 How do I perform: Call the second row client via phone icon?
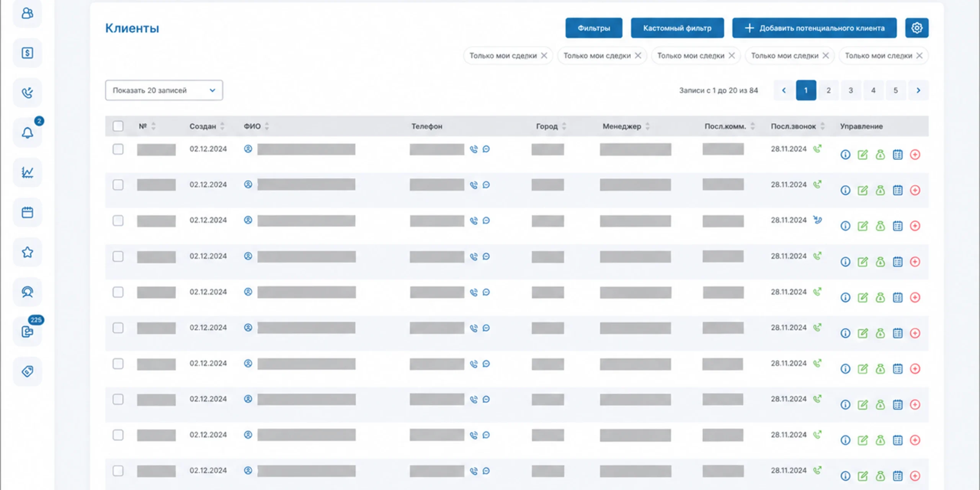tap(474, 185)
